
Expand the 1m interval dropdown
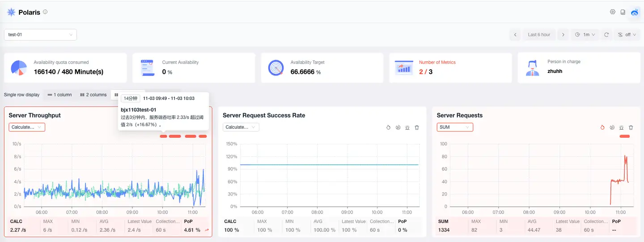pos(585,34)
